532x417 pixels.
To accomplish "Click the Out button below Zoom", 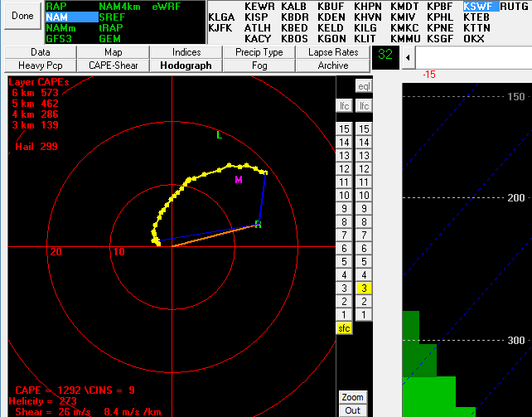I will [x=352, y=410].
